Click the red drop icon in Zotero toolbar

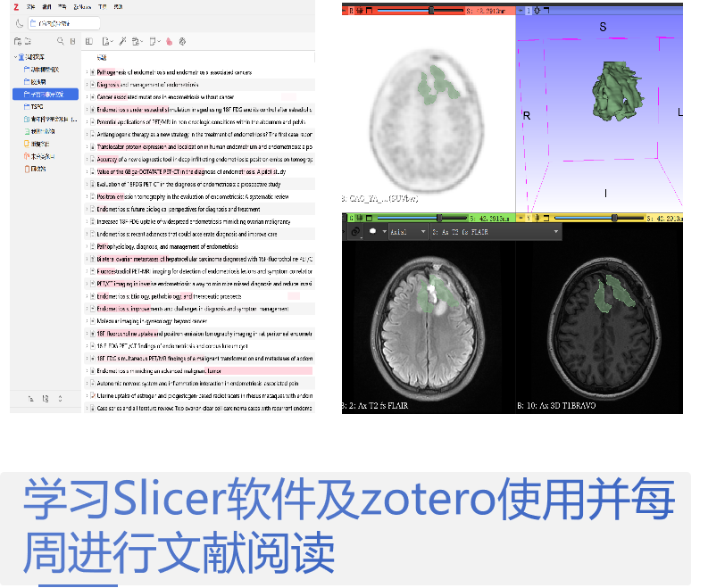pyautogui.click(x=170, y=42)
